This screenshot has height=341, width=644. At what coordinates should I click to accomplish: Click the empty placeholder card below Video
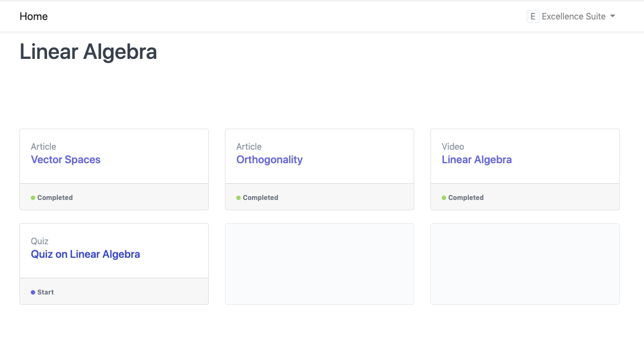point(525,264)
